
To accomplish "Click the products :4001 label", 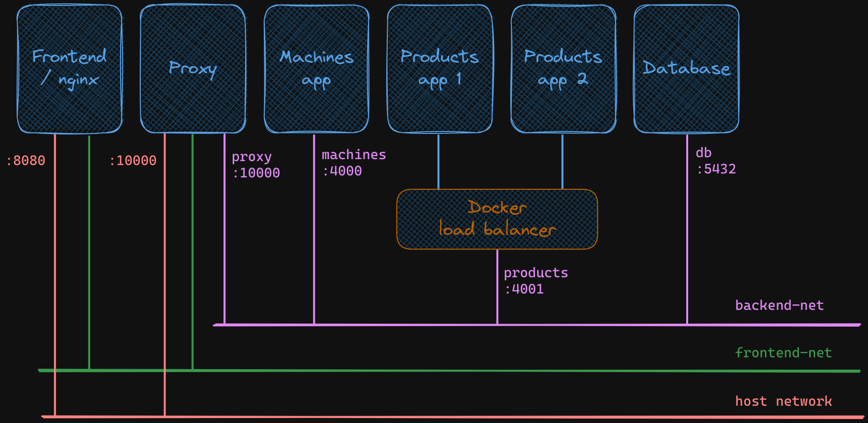I will [536, 281].
